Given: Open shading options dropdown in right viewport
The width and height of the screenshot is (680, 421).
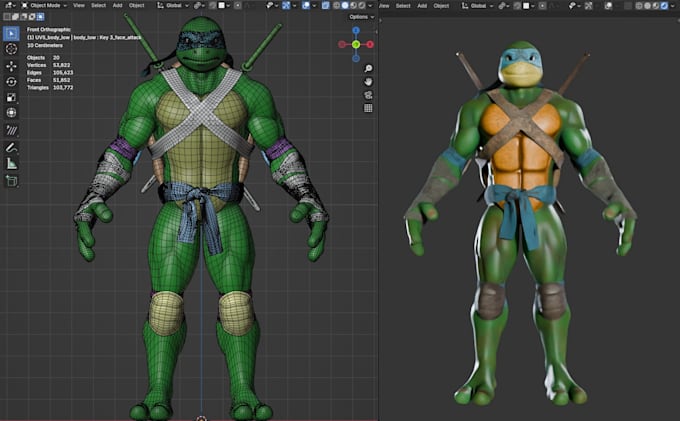Looking at the screenshot, I should (x=673, y=6).
